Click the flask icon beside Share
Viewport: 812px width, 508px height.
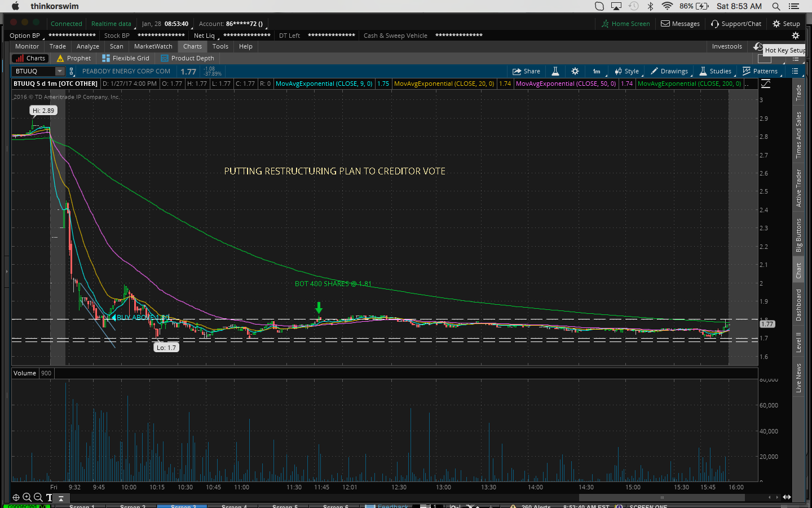tap(555, 71)
